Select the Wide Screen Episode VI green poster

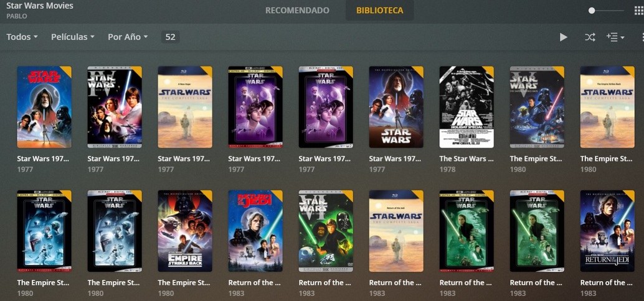pyautogui.click(x=326, y=231)
